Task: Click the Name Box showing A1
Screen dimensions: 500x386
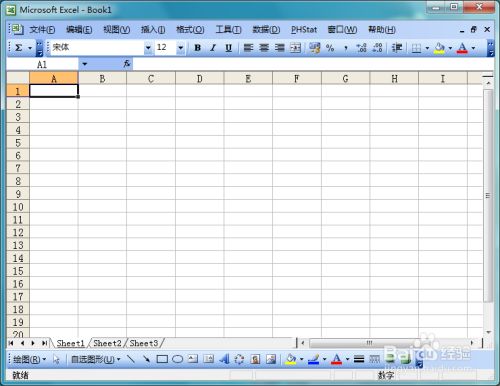Action: (42, 64)
